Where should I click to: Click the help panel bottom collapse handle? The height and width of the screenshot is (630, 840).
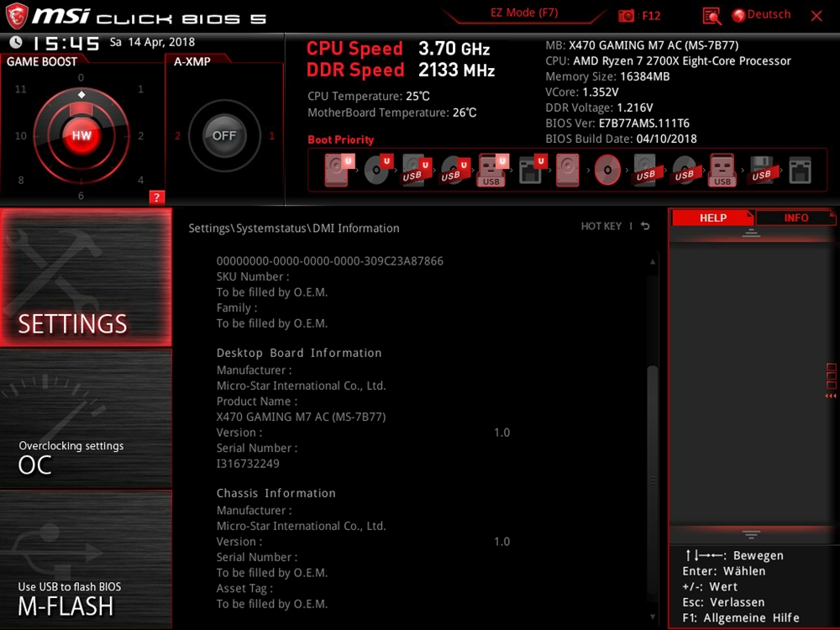[751, 534]
